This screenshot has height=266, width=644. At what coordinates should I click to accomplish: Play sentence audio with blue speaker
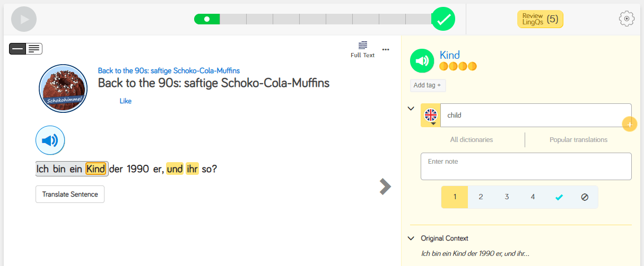50,140
